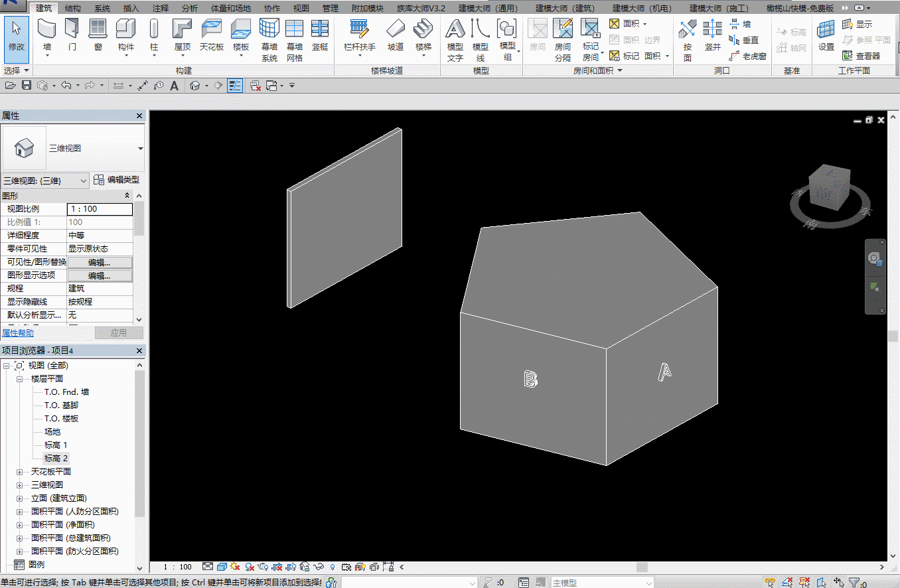The height and width of the screenshot is (588, 900).
Task: Open the 视图 ribbon tab
Action: pos(301,9)
